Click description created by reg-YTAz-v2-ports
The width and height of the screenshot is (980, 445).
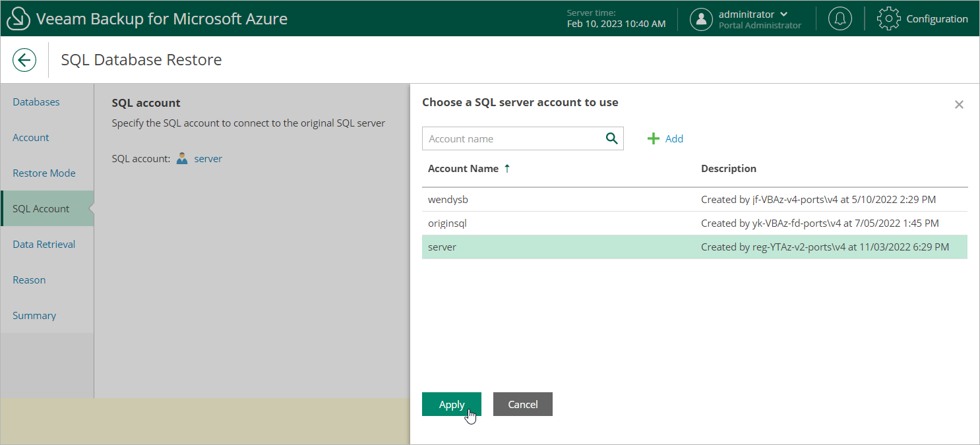click(825, 247)
